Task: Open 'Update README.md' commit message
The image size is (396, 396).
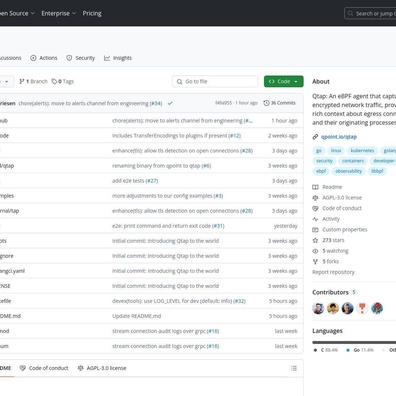Action: pyautogui.click(x=137, y=316)
